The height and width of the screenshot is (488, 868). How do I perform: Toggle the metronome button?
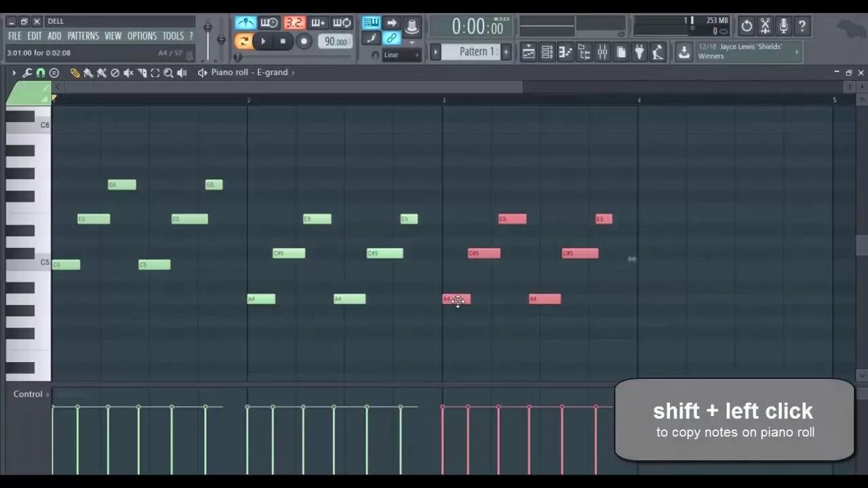coord(245,22)
